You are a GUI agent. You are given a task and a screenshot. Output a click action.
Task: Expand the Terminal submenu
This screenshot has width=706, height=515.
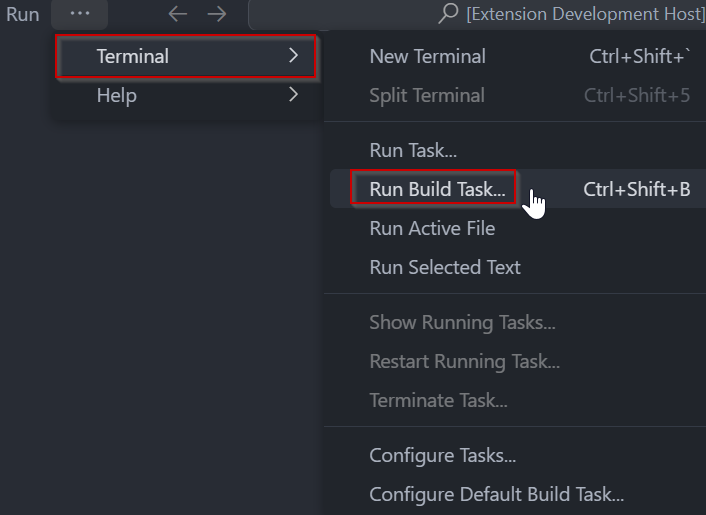tap(133, 56)
